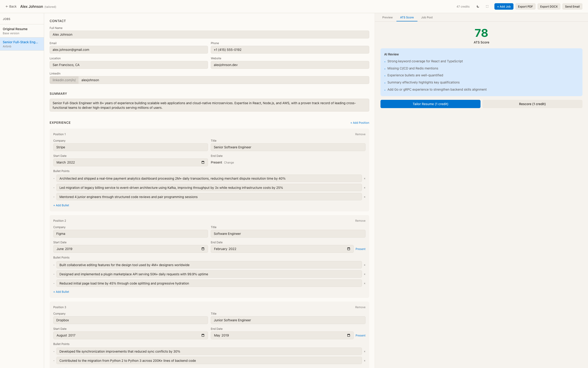Edit the Figma company field

(x=130, y=234)
